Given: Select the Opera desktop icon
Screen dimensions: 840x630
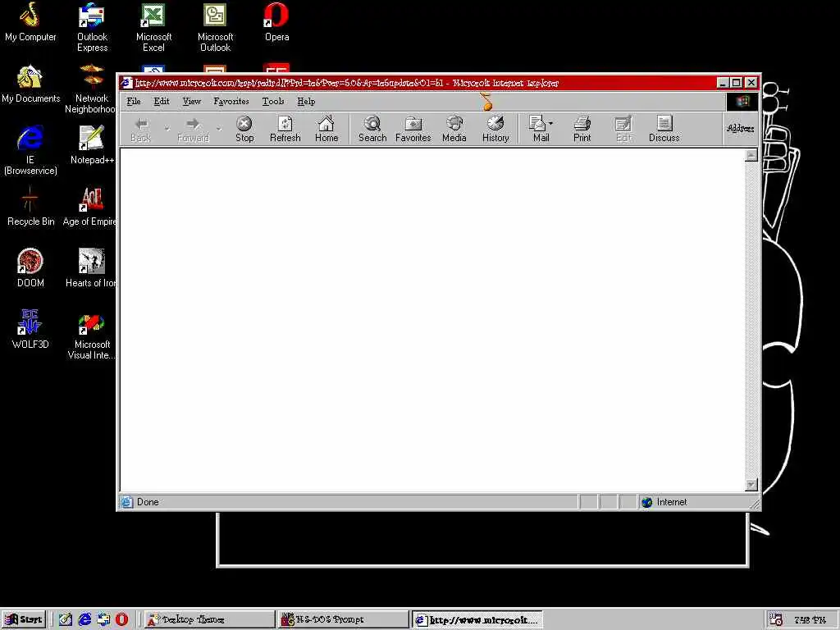Looking at the screenshot, I should coord(277,22).
